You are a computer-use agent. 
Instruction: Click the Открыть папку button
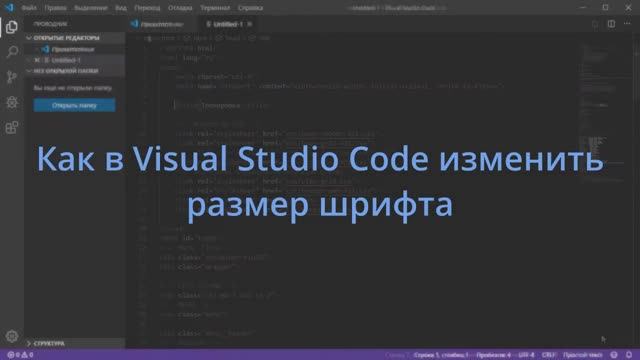pos(74,105)
